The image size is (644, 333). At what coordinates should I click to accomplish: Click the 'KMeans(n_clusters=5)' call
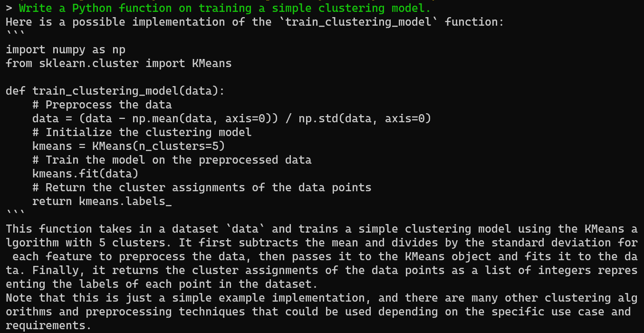(x=159, y=146)
